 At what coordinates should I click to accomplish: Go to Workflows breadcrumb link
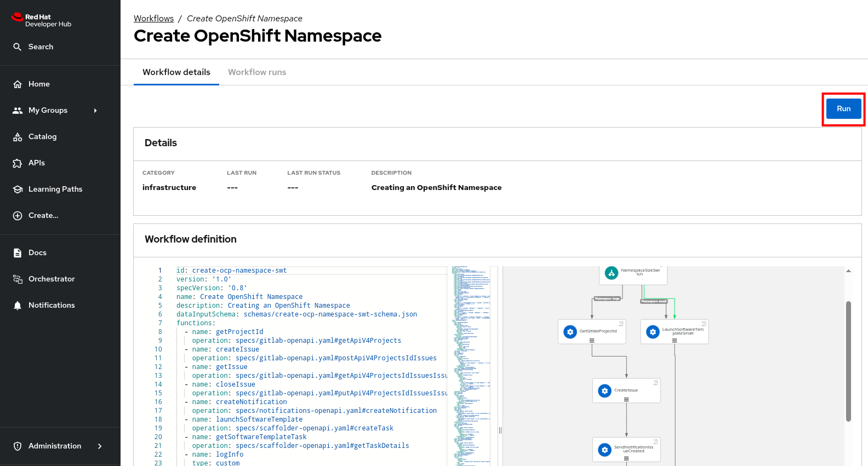[x=153, y=19]
